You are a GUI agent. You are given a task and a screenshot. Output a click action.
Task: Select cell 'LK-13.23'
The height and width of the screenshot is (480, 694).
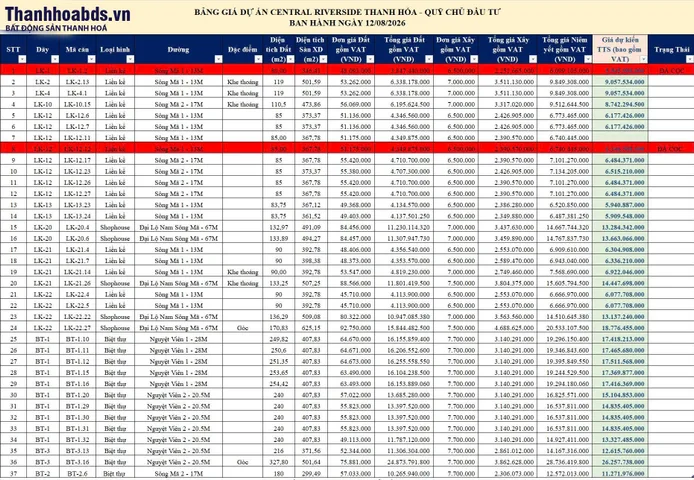77,205
